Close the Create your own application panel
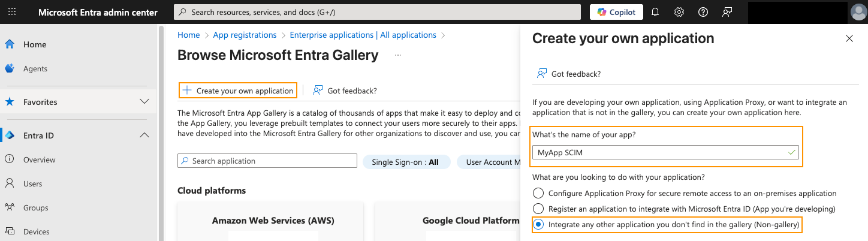868x241 pixels. pos(849,38)
